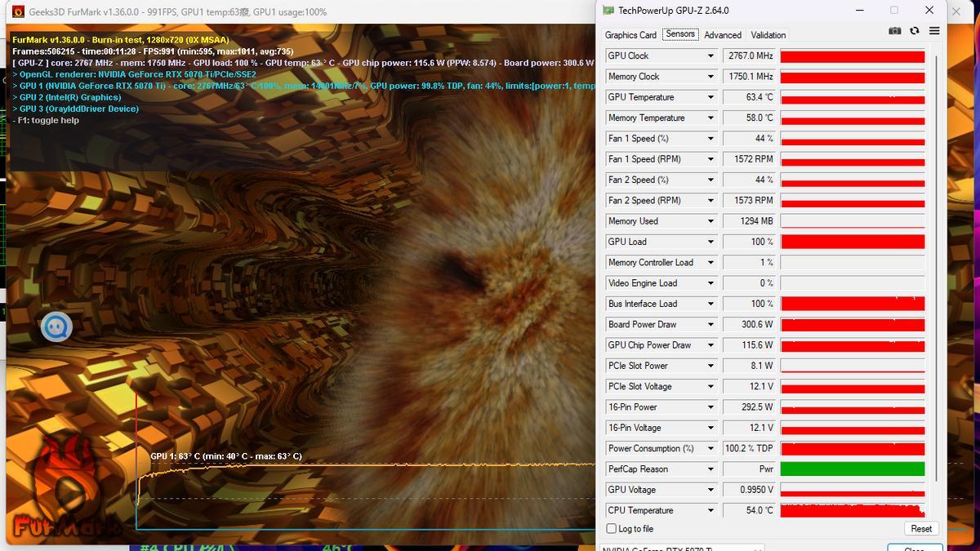Open the Memory Clock sensor dropdown

pyautogui.click(x=710, y=77)
